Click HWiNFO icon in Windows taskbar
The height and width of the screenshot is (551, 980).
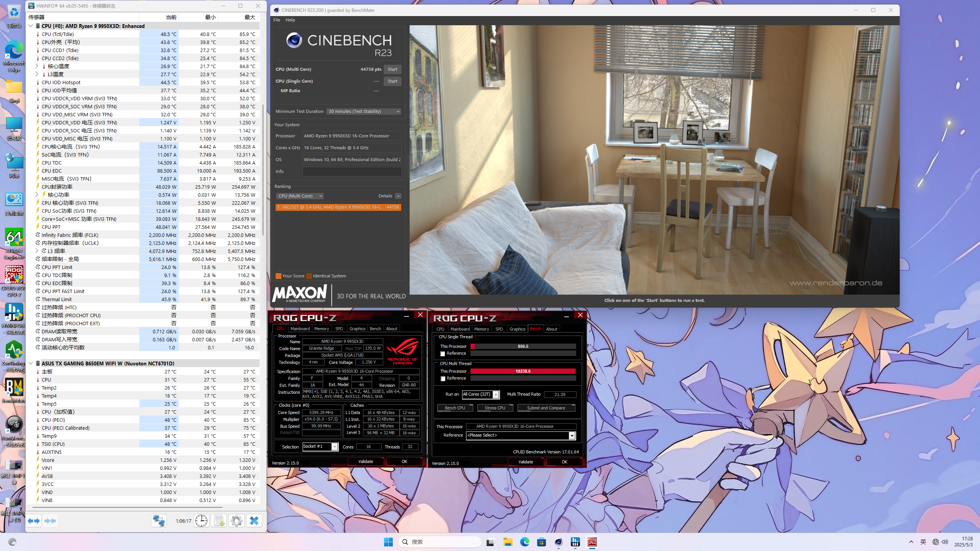pyautogui.click(x=575, y=542)
